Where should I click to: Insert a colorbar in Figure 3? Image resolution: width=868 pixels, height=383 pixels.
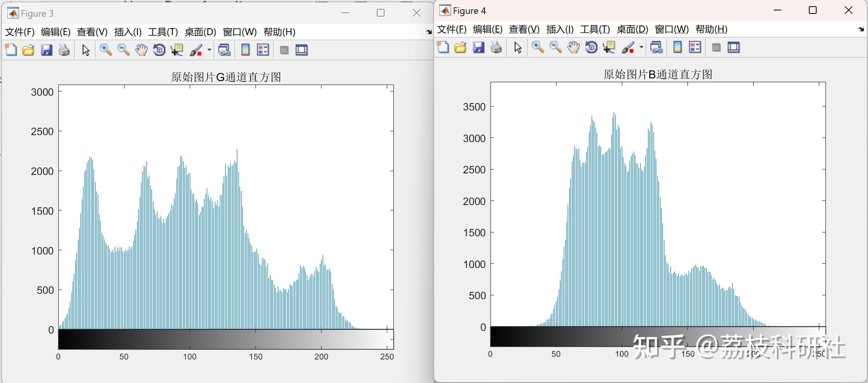coord(245,50)
